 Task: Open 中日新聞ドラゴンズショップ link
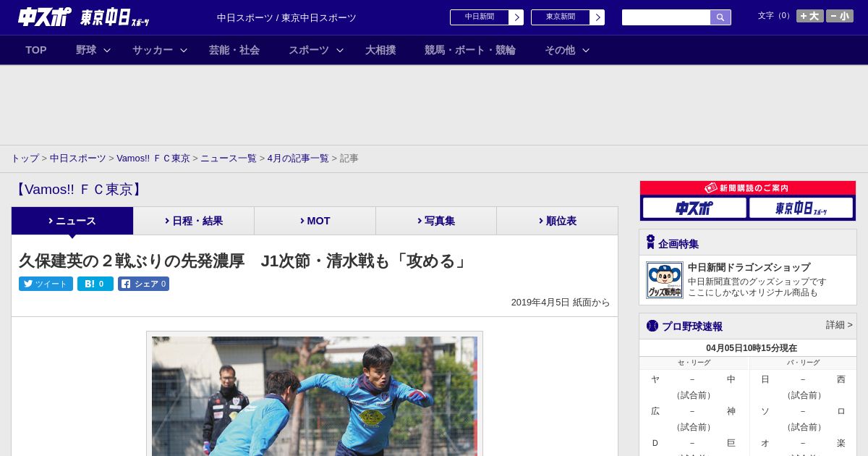point(749,267)
